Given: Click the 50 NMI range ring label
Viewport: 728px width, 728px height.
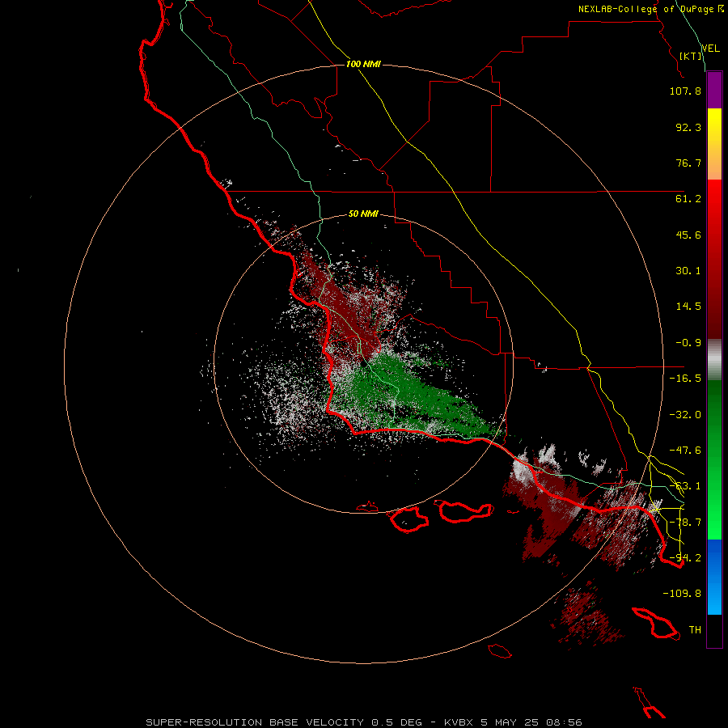Looking at the screenshot, I should (x=363, y=214).
